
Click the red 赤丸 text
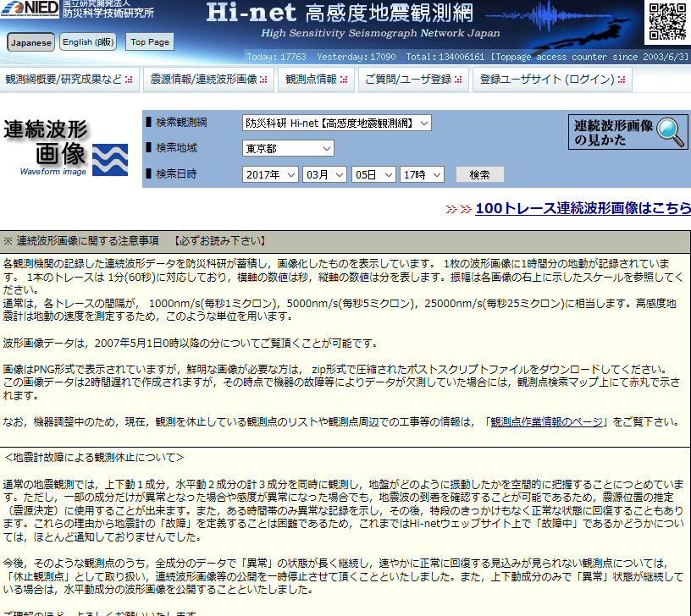pos(639,382)
